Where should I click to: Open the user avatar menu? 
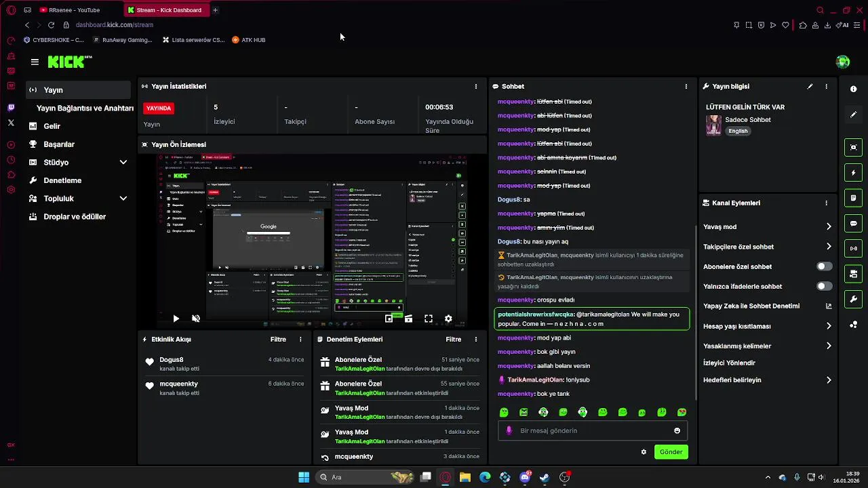[x=843, y=62]
